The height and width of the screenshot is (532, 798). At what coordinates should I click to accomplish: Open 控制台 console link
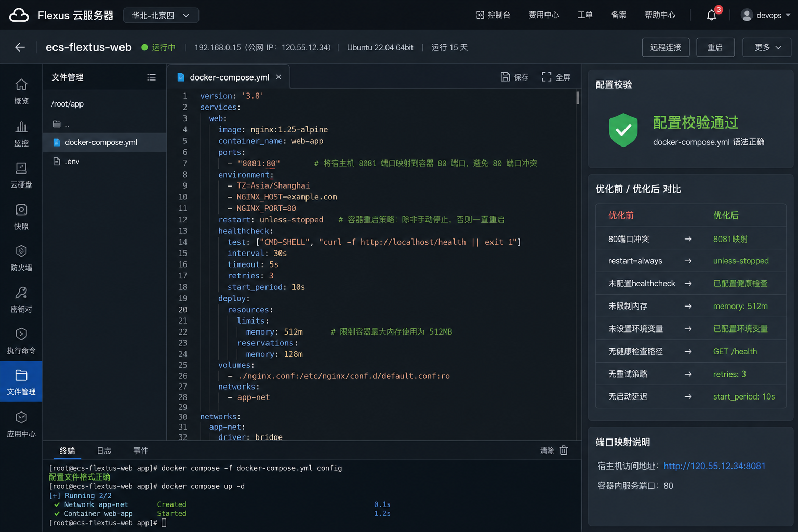tap(493, 15)
